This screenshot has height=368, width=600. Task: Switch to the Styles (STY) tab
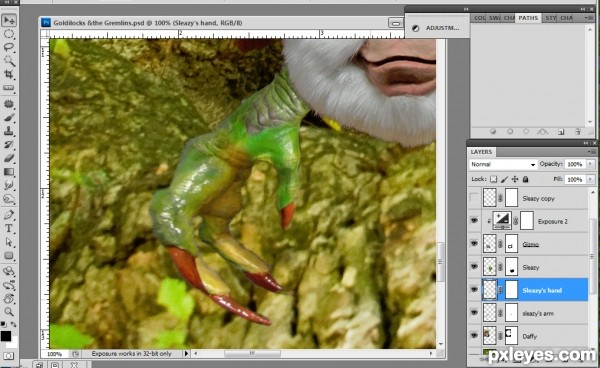point(550,18)
